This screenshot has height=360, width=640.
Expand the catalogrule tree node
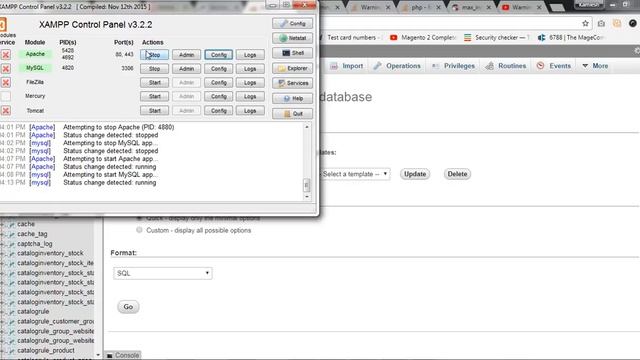pyautogui.click(x=2, y=312)
